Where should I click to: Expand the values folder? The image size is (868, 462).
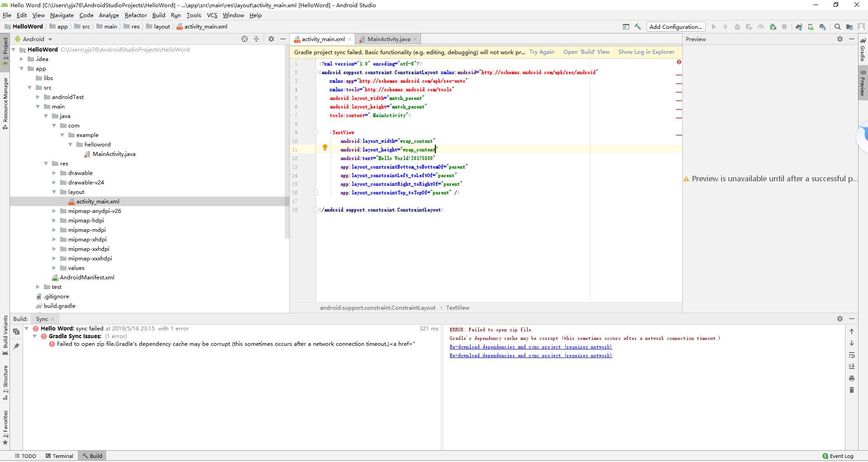click(x=54, y=268)
